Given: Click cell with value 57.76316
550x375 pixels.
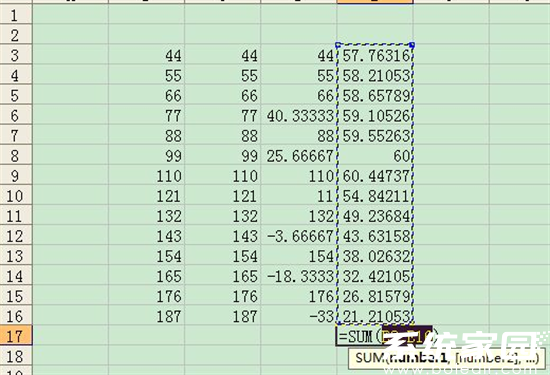Looking at the screenshot, I should click(x=375, y=55).
